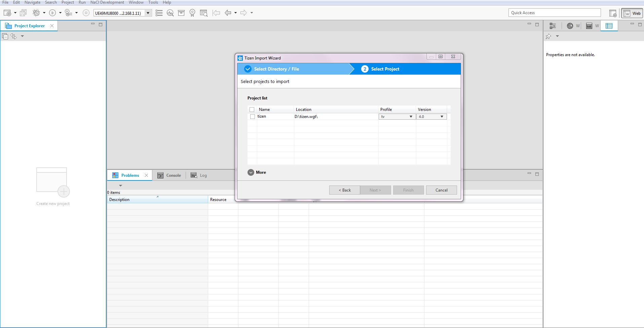Open the Problems view menu arrow

(x=120, y=186)
